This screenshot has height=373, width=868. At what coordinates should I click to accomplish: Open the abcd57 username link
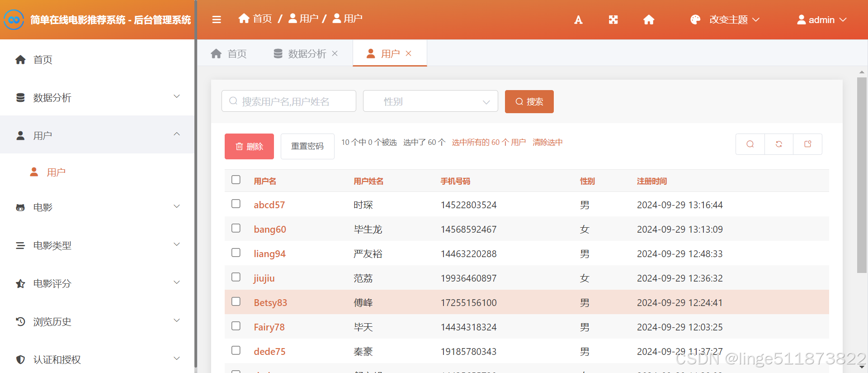269,205
